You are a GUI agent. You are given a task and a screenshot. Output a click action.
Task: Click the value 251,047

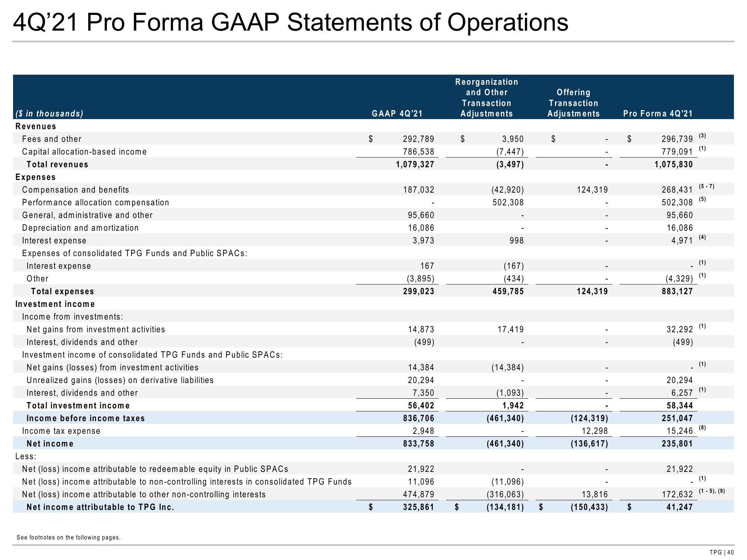(x=677, y=418)
